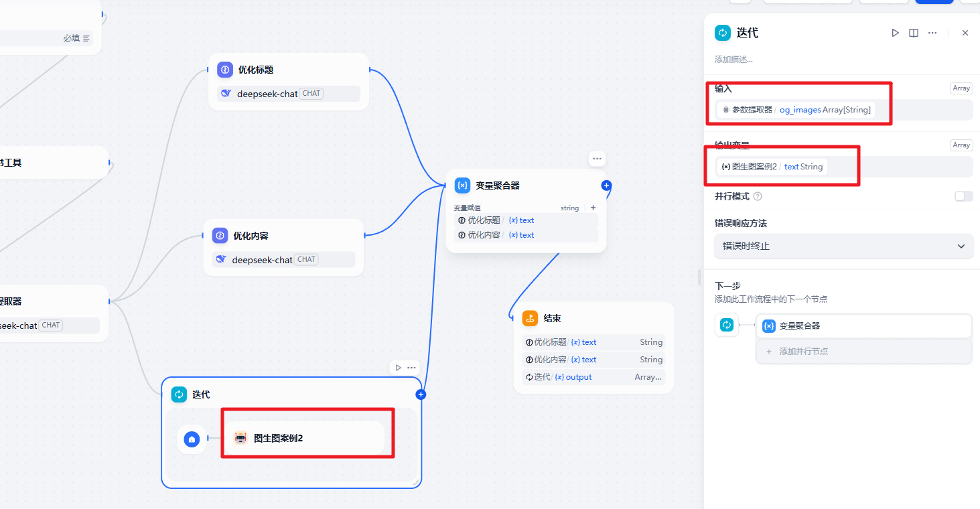This screenshot has height=509, width=980.
Task: Click the plus handle on 变量聚合器 node
Action: 606,186
